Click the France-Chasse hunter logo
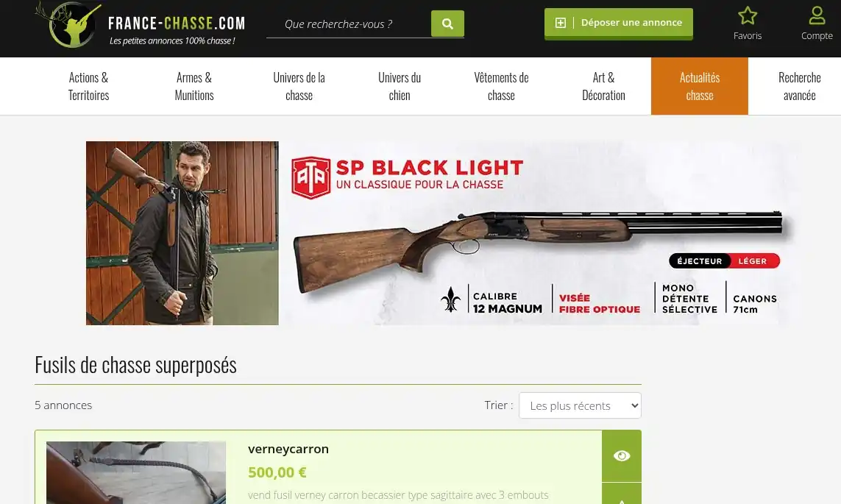The image size is (841, 504). (x=68, y=25)
